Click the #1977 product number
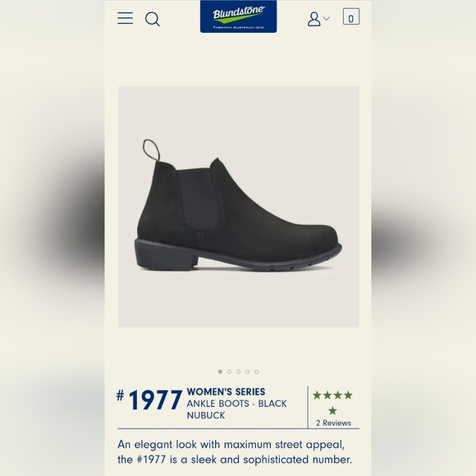 coord(149,400)
